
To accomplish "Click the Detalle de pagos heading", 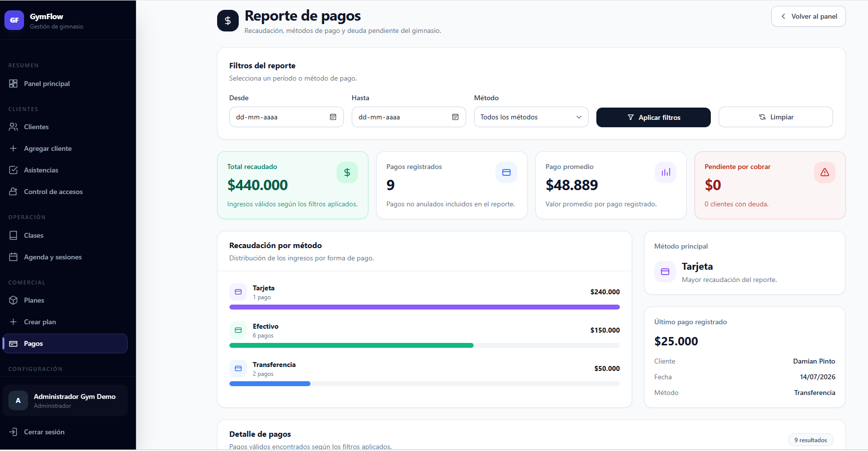I will pyautogui.click(x=260, y=434).
